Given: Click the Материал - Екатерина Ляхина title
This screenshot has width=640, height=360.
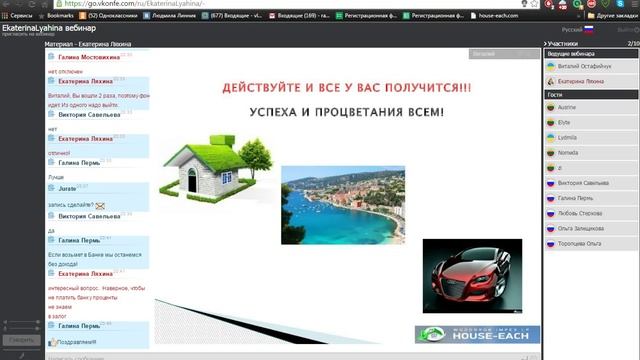Looking at the screenshot, I should (88, 44).
